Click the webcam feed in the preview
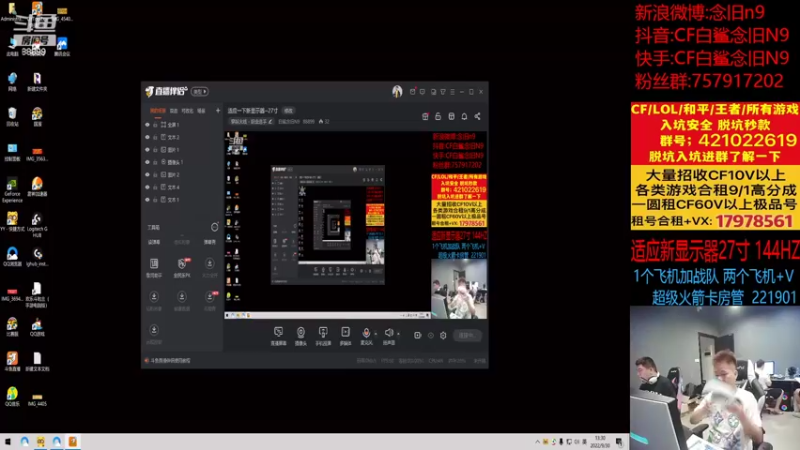The width and height of the screenshot is (800, 450). (x=459, y=289)
